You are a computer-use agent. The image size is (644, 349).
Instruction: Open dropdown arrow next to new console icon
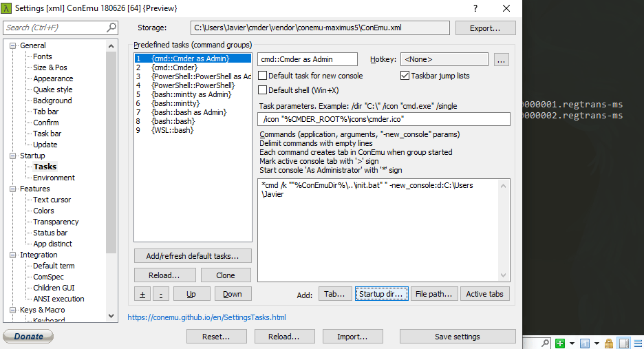tap(572, 343)
